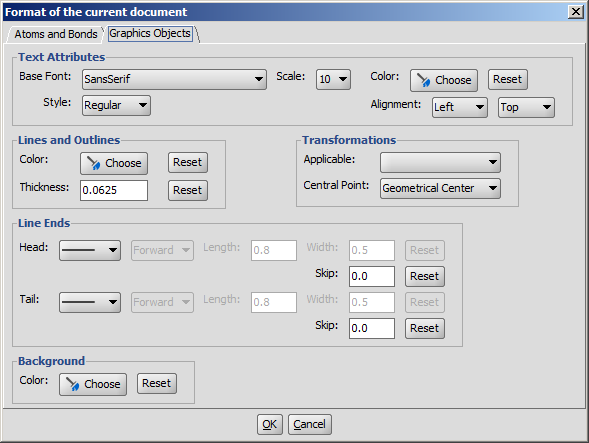Choose lines and outlines color
The image size is (589, 443).
click(114, 163)
